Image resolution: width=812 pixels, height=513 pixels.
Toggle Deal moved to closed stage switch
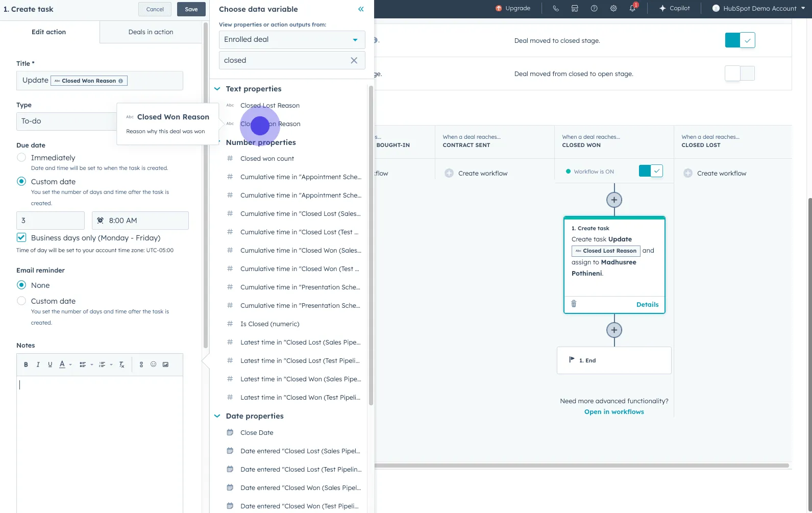[x=740, y=40]
